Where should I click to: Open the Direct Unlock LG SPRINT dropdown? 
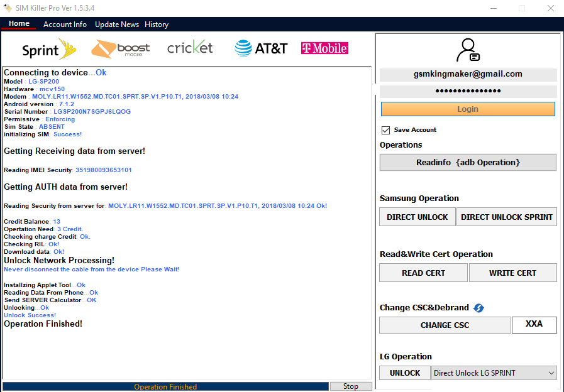(494, 373)
